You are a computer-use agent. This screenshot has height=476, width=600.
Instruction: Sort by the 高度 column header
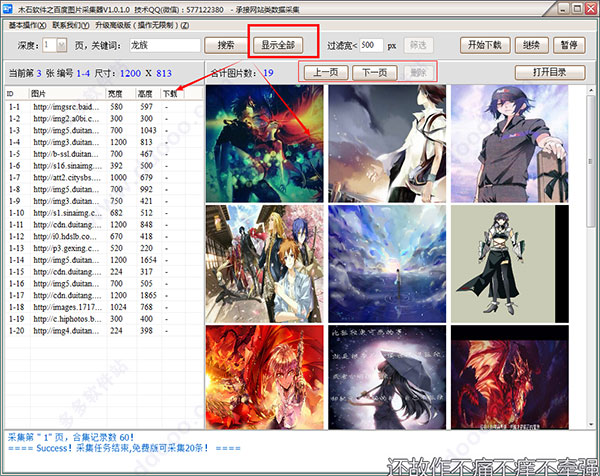coord(148,93)
